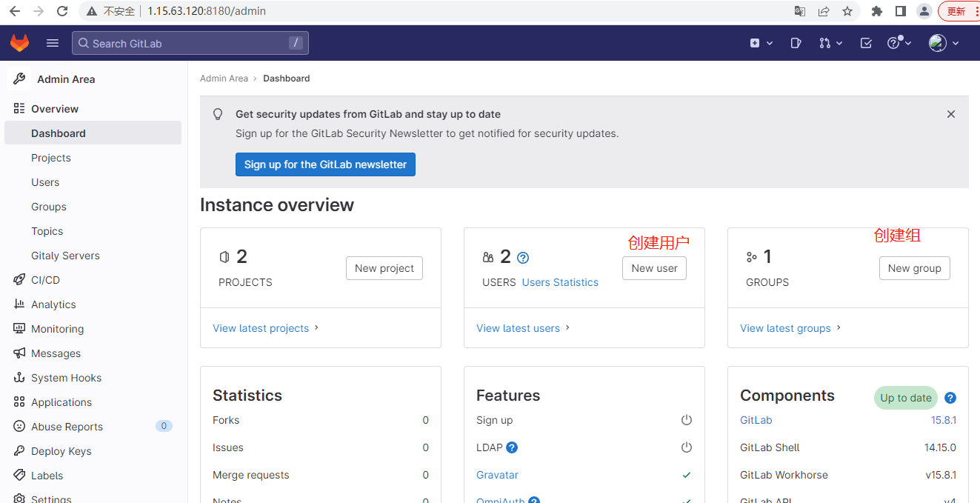The height and width of the screenshot is (503, 980).
Task: Click the translate page icon
Action: [800, 11]
